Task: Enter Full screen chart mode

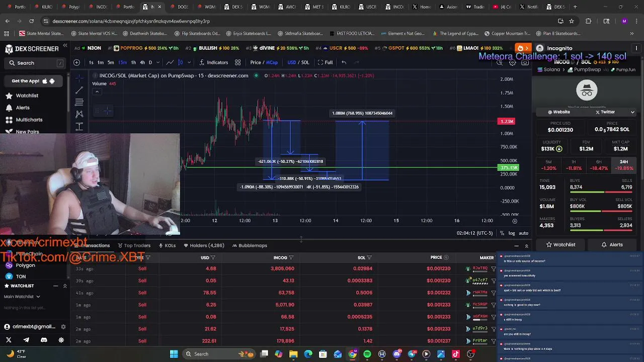Action: tap(325, 62)
